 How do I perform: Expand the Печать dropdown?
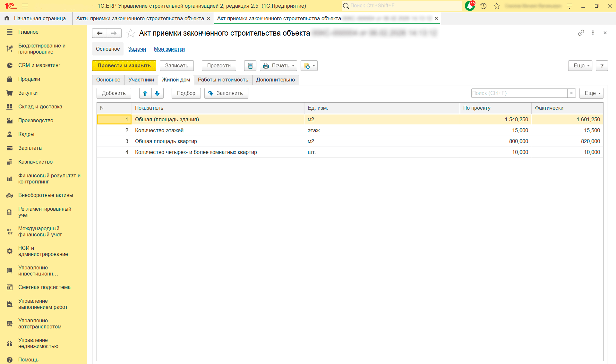point(278,66)
